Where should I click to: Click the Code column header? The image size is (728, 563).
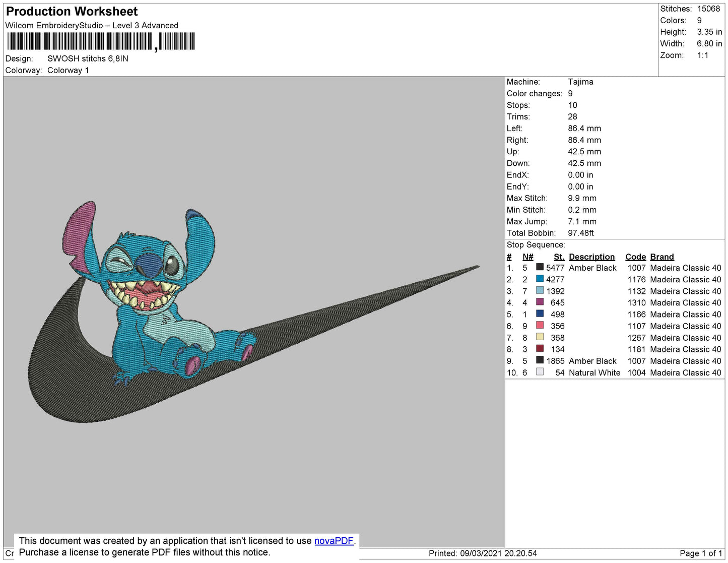coord(635,257)
